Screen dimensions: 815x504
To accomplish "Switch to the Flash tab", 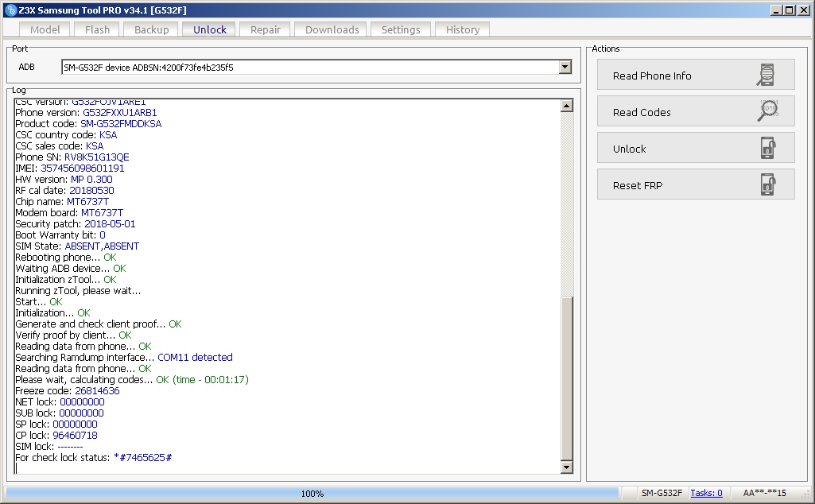I will pos(97,29).
